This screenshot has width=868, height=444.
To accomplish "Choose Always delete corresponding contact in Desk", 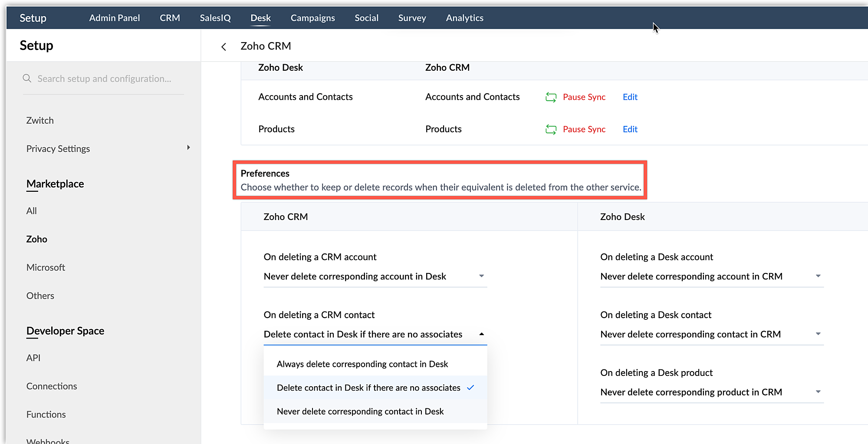I will click(362, 364).
